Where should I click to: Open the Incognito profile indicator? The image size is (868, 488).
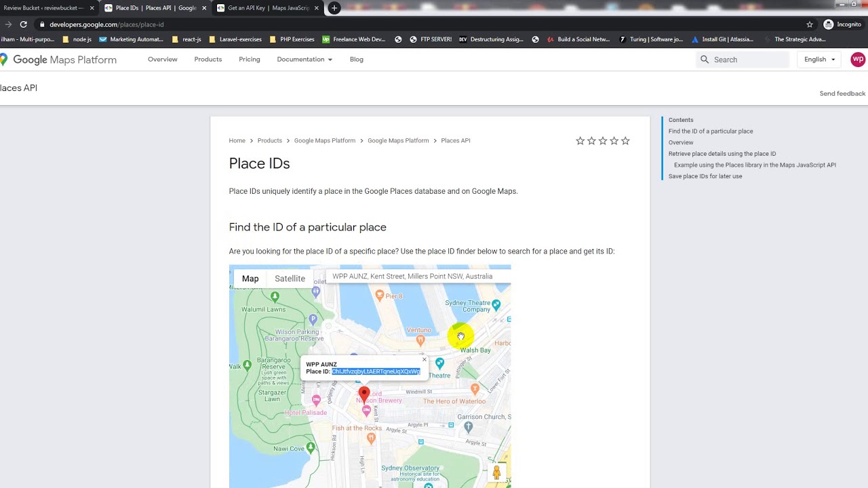pos(842,24)
